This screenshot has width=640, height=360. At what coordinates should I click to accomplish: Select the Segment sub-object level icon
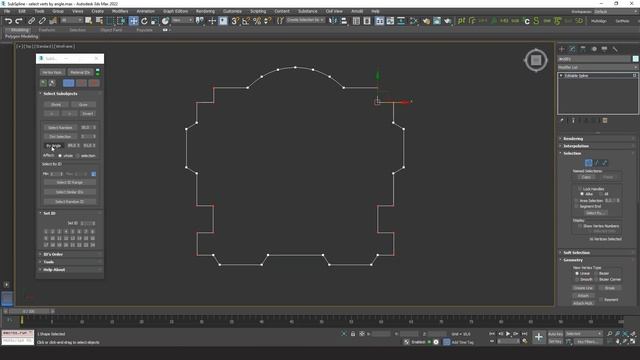(x=596, y=163)
